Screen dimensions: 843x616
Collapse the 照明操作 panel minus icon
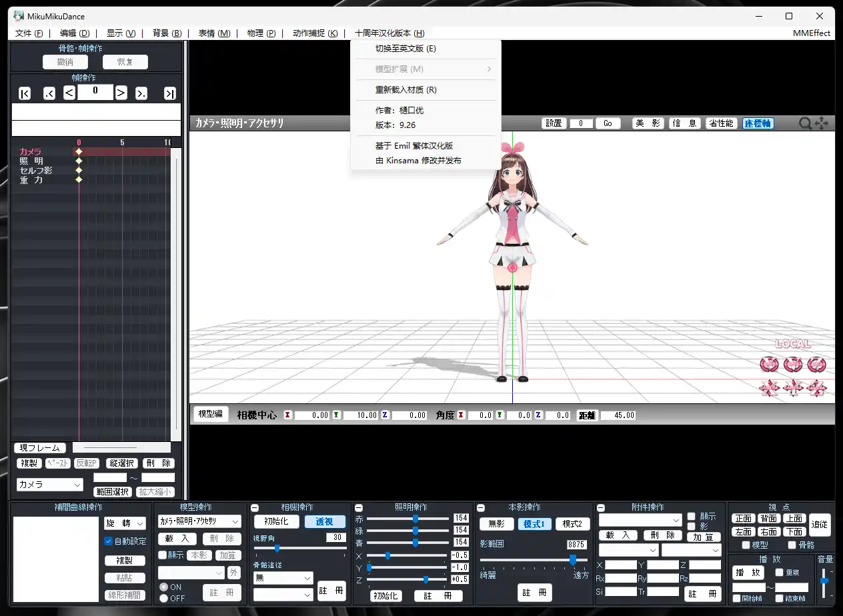click(x=359, y=508)
